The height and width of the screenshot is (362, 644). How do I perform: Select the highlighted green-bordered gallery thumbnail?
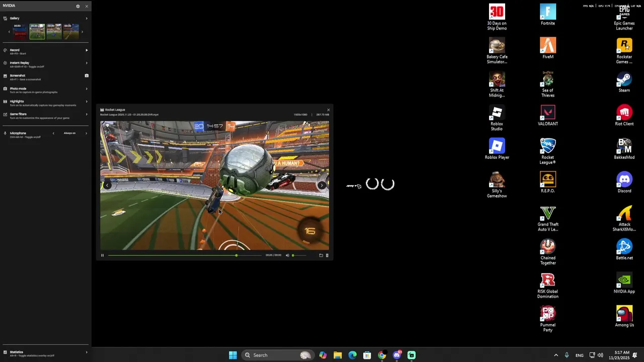tap(37, 31)
